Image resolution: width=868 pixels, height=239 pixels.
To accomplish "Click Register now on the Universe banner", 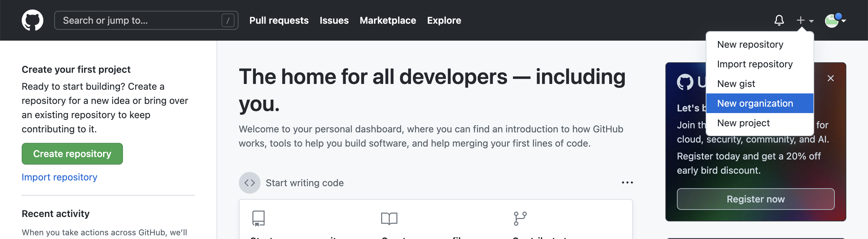I will (x=756, y=199).
